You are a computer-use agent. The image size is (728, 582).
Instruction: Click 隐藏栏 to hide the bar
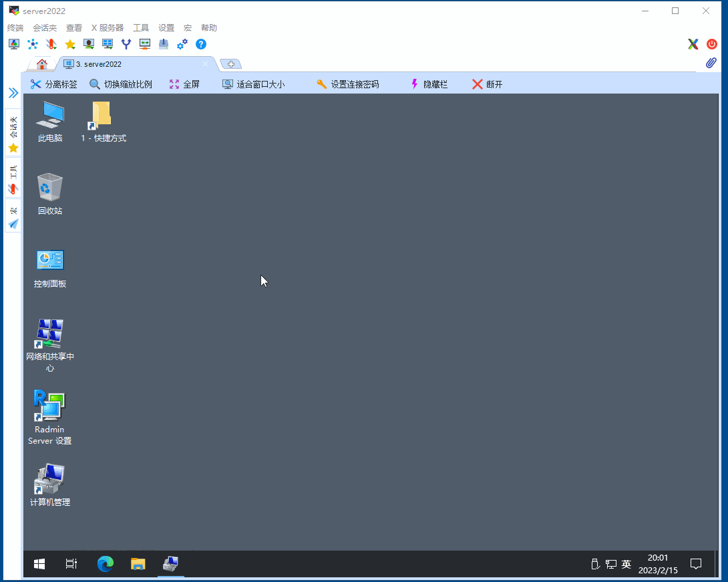tap(429, 84)
